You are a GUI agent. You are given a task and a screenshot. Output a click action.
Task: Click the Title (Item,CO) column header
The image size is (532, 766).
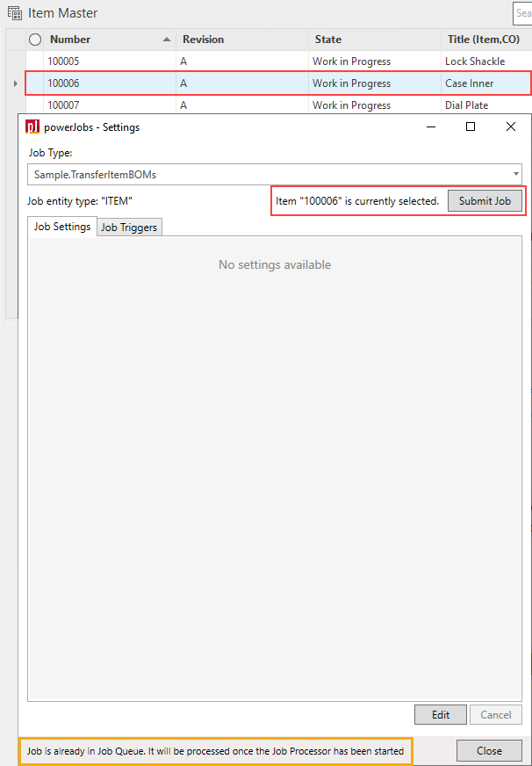coord(484,40)
